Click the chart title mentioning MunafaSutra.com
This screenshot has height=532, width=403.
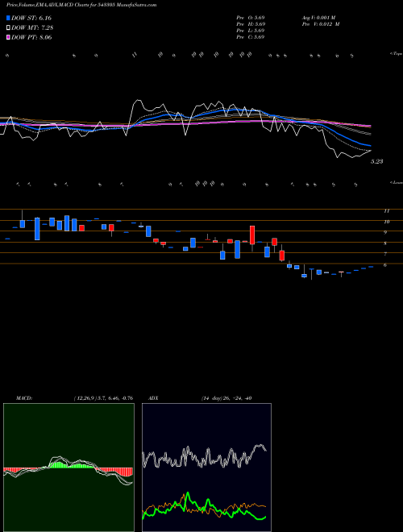81,6
